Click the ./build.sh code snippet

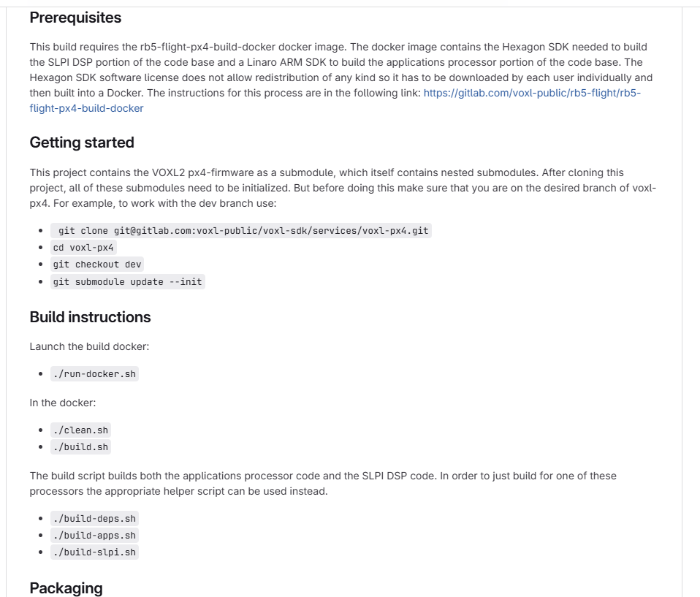click(x=80, y=446)
